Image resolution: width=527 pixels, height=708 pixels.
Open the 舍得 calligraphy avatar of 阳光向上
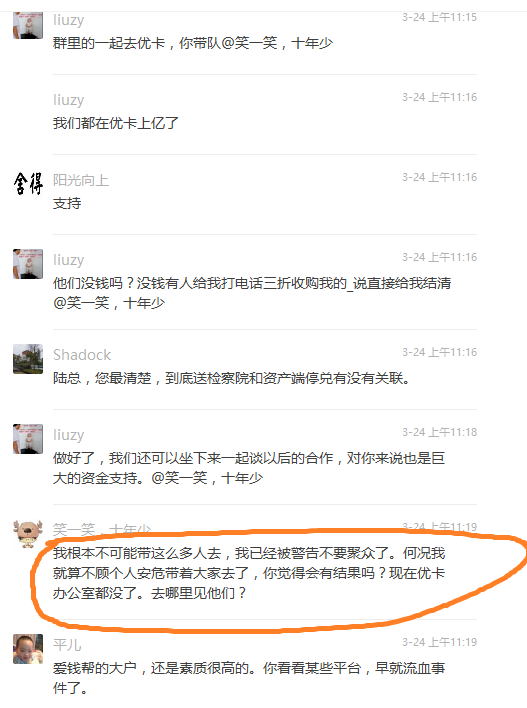[28, 184]
